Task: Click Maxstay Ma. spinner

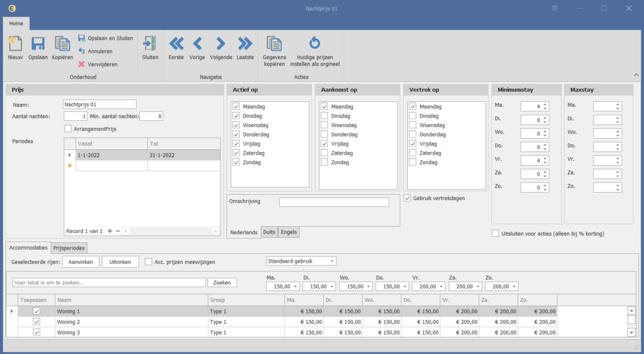Action: [x=608, y=107]
